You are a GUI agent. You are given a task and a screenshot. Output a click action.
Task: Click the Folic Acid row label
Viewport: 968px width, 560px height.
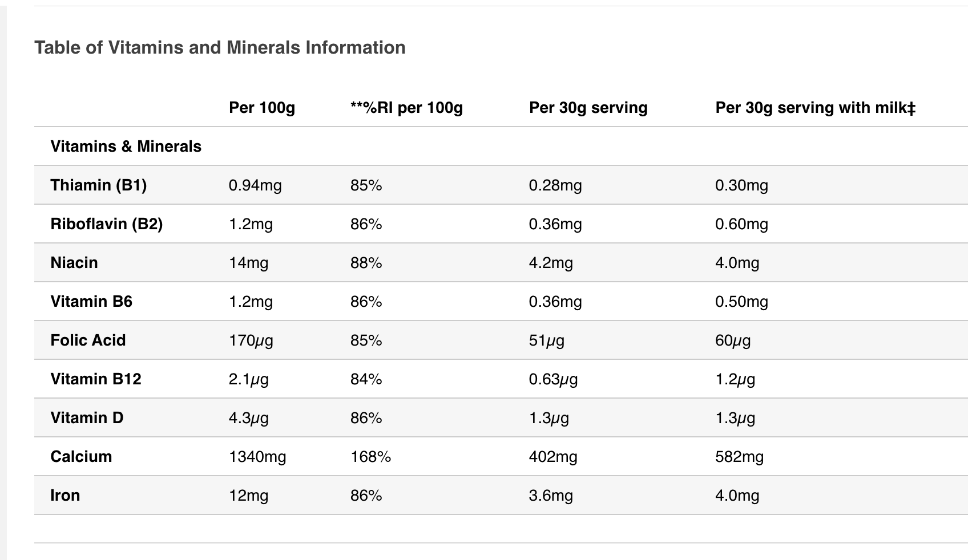click(x=88, y=340)
